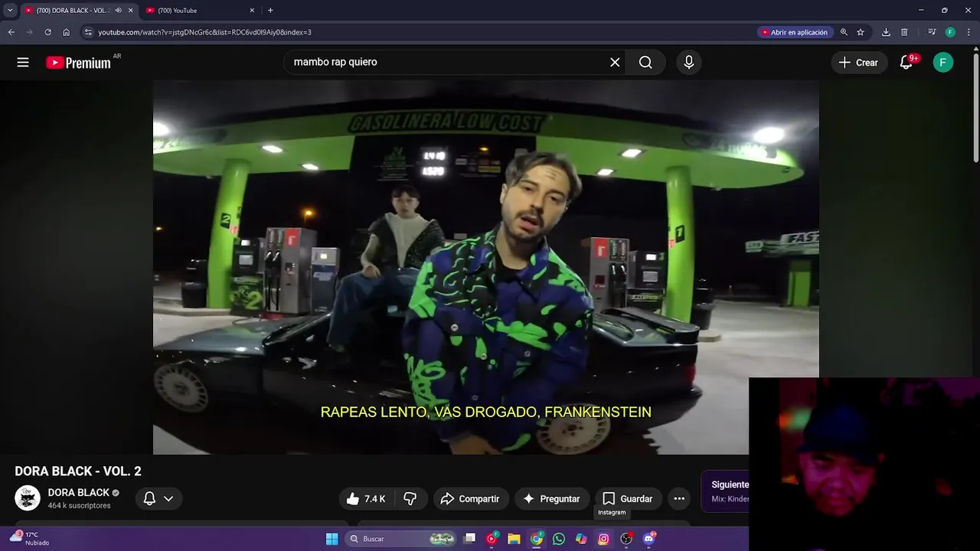The height and width of the screenshot is (551, 980).
Task: Mute the DORA BLACK tab audio icon
Action: coord(118,10)
